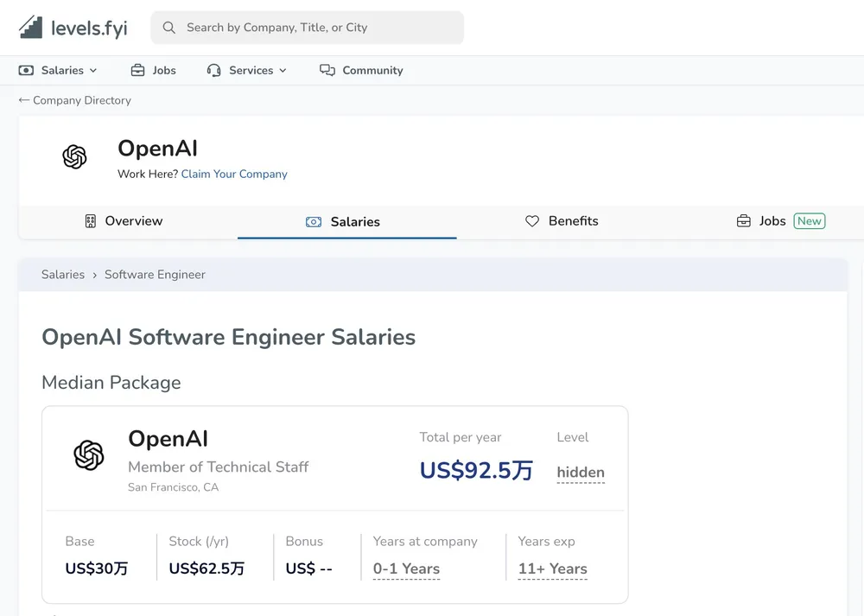
Task: Click San Francisco, CA location text
Action: point(173,487)
